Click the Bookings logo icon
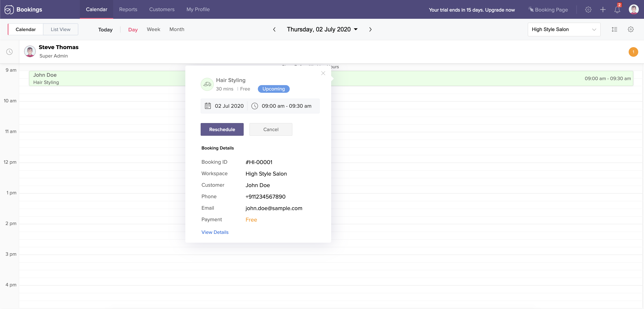 (9, 10)
